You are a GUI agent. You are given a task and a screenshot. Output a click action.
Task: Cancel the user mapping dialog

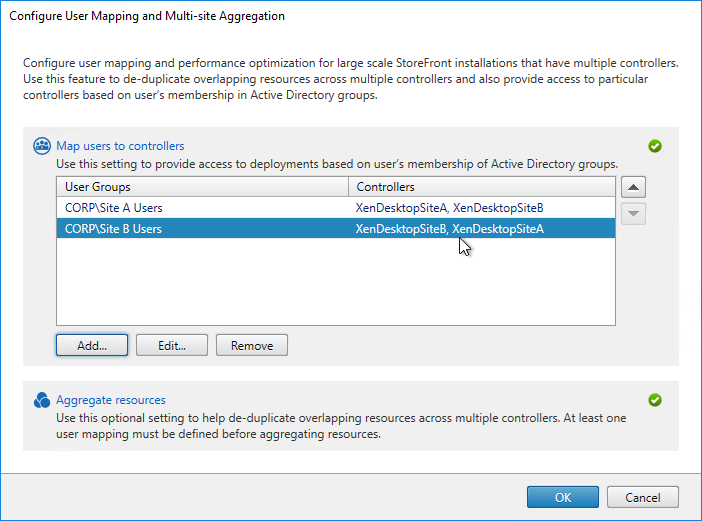click(x=643, y=497)
